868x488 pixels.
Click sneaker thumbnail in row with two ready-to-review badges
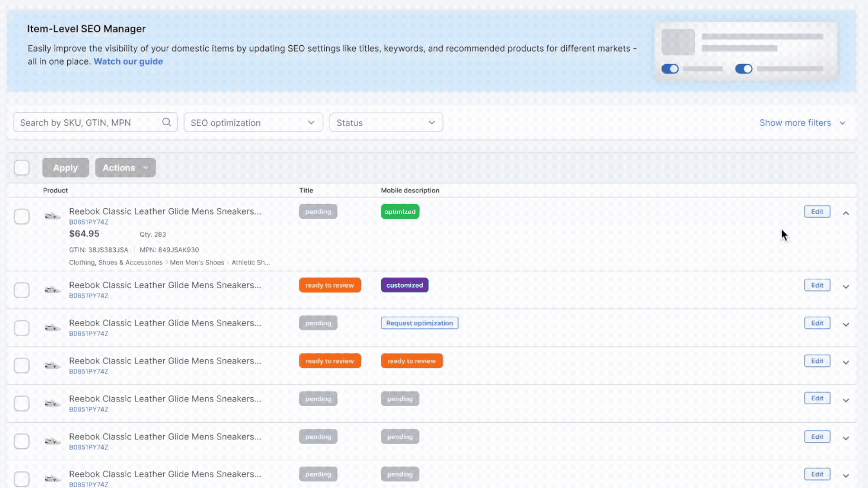click(52, 365)
